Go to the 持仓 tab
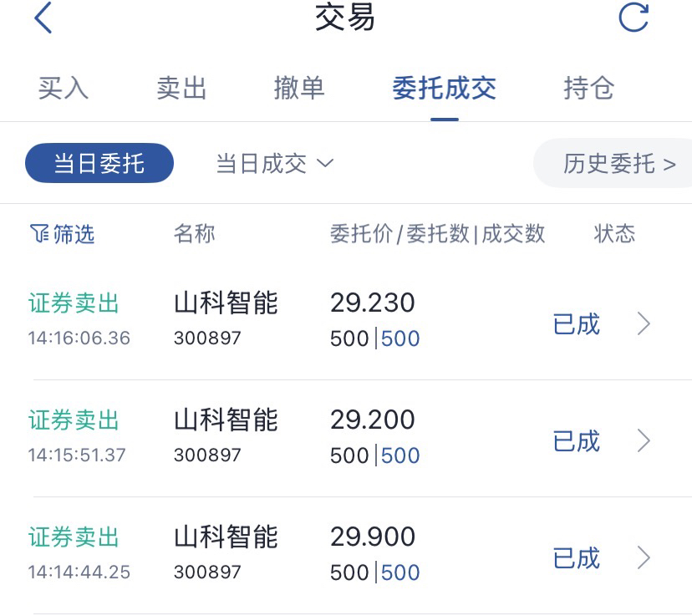Screen dimensions: 692x616 [588, 88]
